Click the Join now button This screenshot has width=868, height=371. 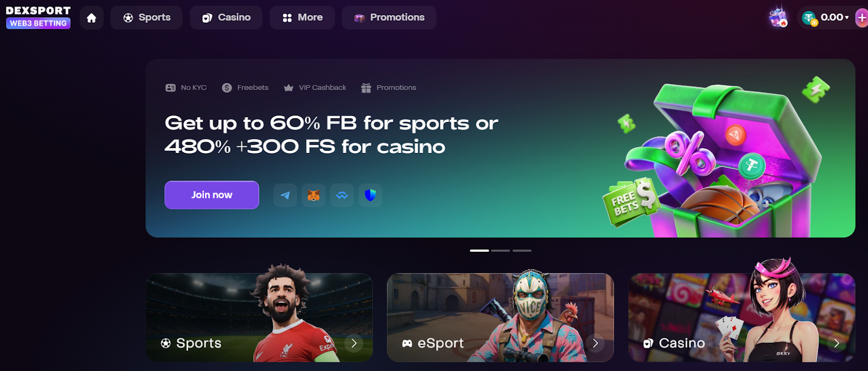[x=212, y=195]
